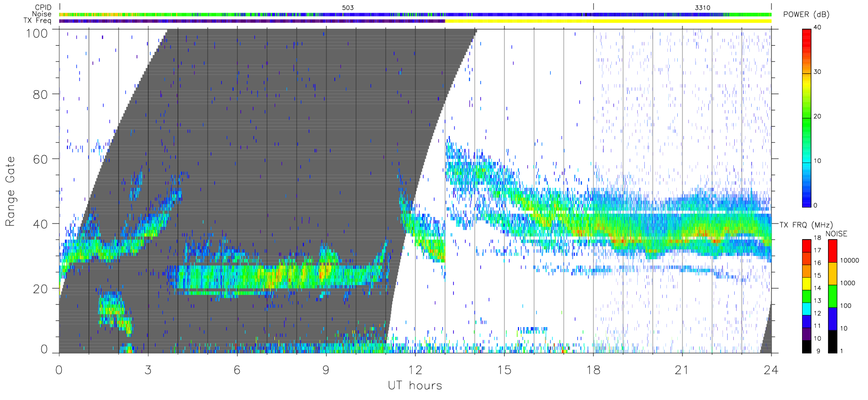Click the '100' label on NOISE scale

pyautogui.click(x=846, y=306)
